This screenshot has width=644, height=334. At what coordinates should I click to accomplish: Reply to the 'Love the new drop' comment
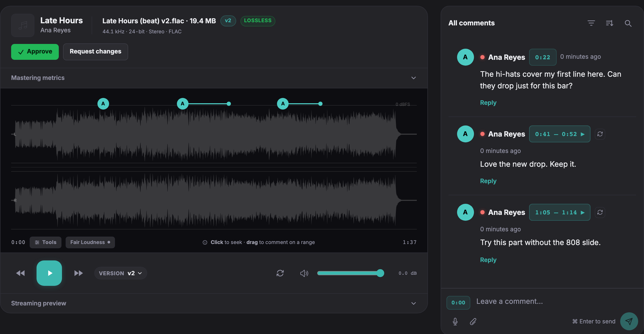pyautogui.click(x=488, y=181)
